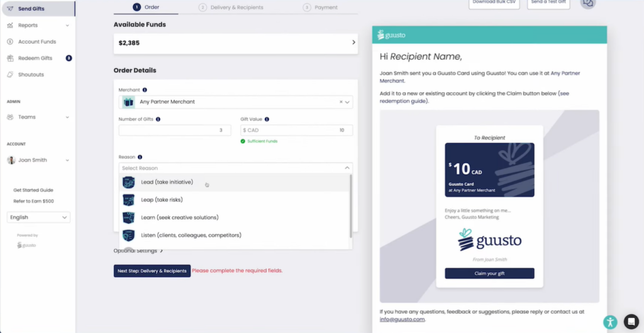Click the green Sufficient Funds check icon

coord(243,141)
